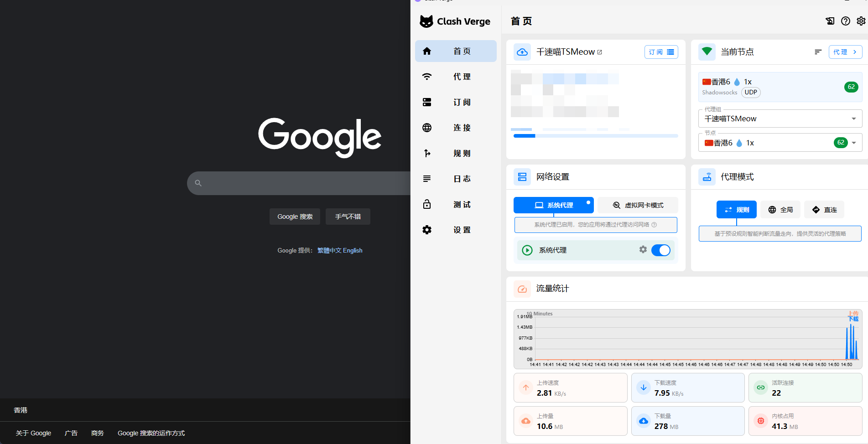Viewport: 868px width, 444px height.
Task: Click the 活跃连接 link icon
Action: (761, 387)
